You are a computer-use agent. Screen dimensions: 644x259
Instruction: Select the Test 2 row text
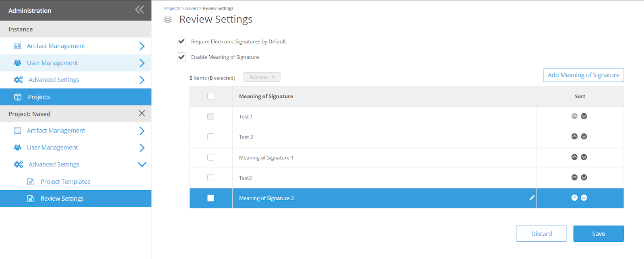(x=246, y=137)
